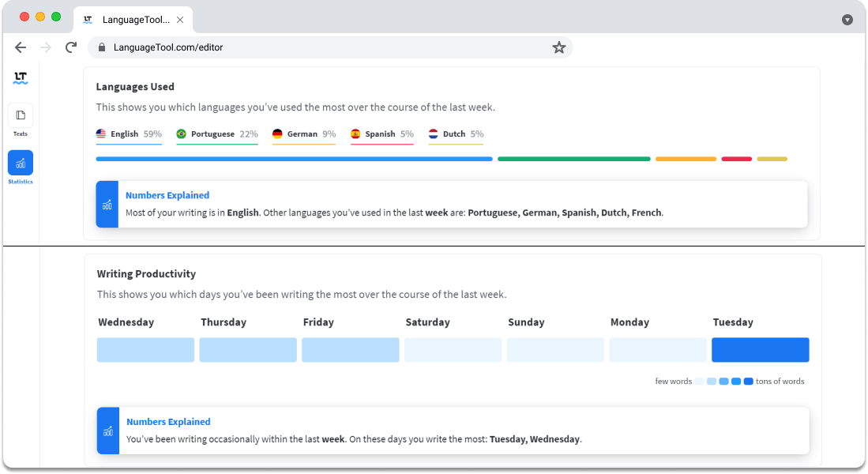Viewport: 868px width, 474px height.
Task: Click Numbers Explained link under Writing Productivity
Action: tap(168, 422)
